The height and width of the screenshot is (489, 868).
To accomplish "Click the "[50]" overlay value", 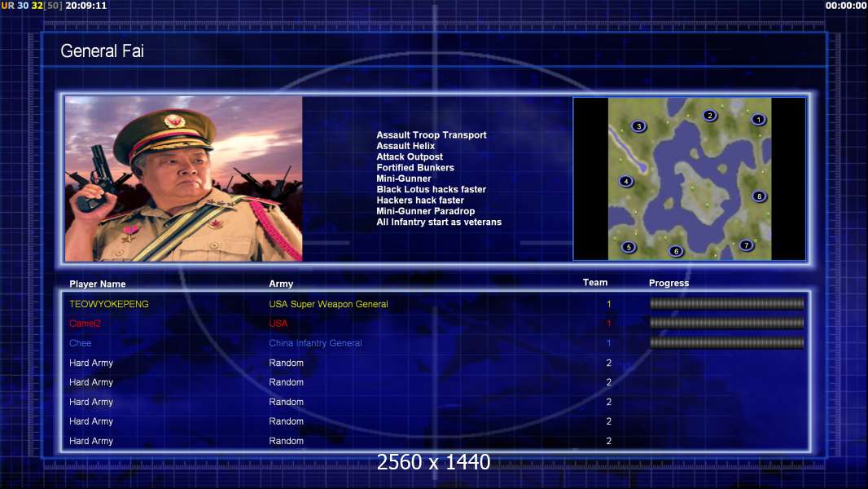I will pos(53,6).
